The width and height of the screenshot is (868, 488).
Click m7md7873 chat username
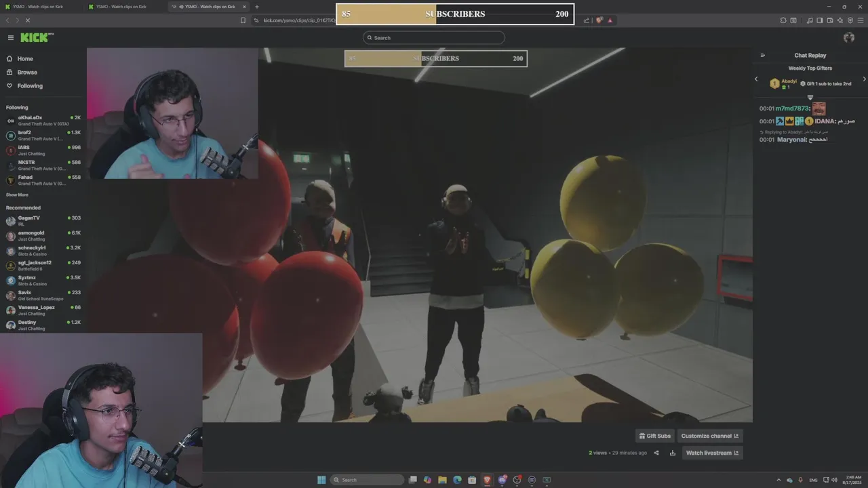792,108
